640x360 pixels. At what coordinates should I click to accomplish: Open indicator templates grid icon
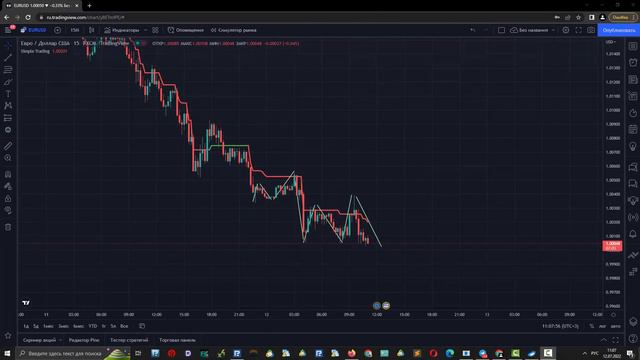point(156,30)
